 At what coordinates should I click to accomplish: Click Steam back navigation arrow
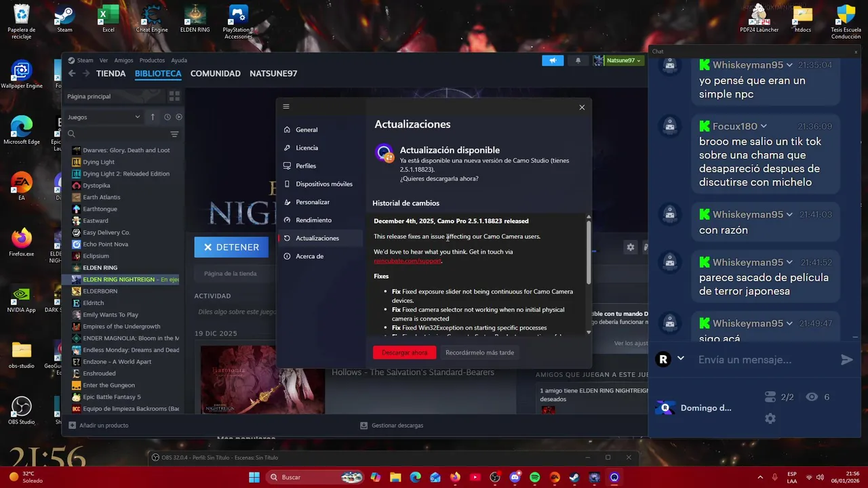72,73
